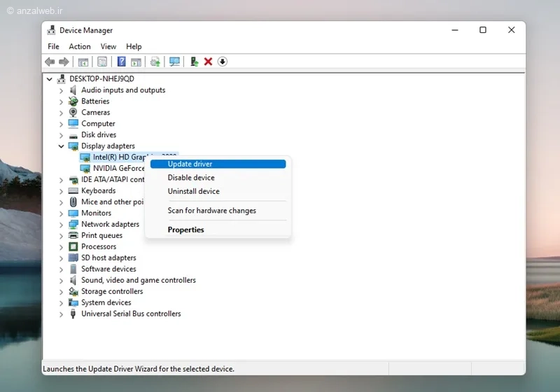Image resolution: width=560 pixels, height=392 pixels.
Task: Click the Processors chip icon
Action: click(x=73, y=246)
